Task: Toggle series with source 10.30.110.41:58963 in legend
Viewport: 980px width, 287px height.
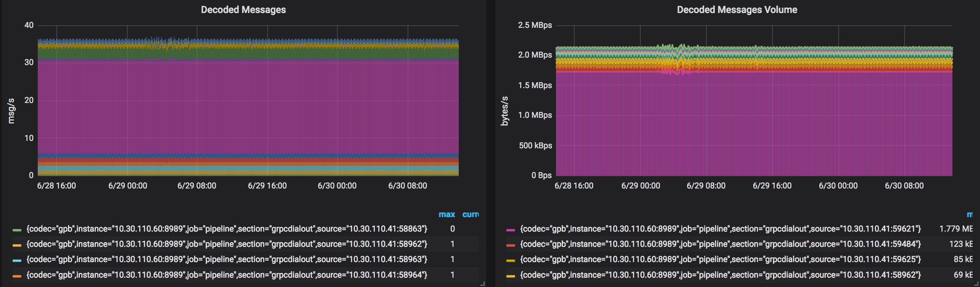Action: coord(227,259)
